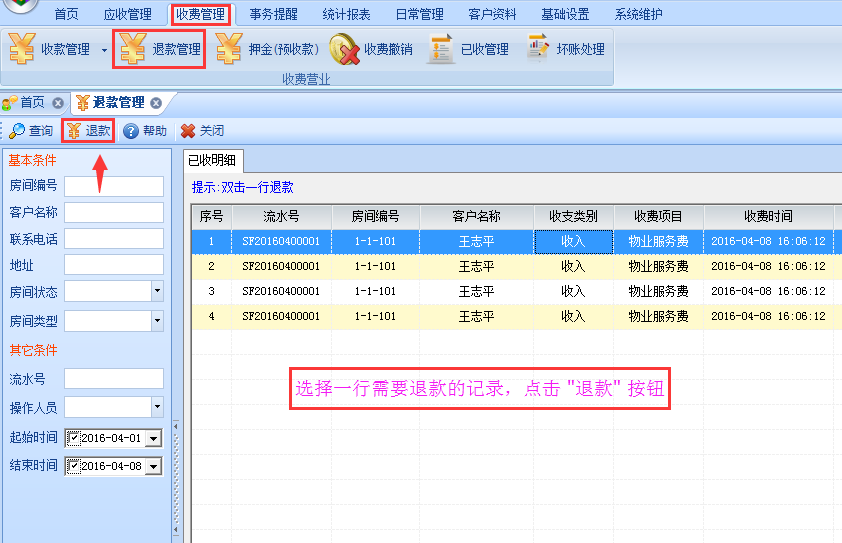Viewport: 842px width, 543px height.
Task: Click 押金(预收款) yuan icon
Action: point(229,49)
